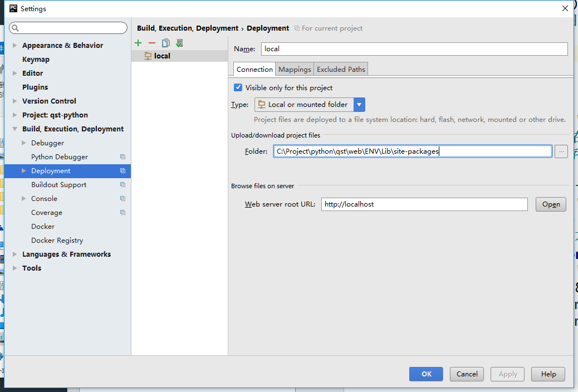Click Open next to web server URL

click(551, 204)
